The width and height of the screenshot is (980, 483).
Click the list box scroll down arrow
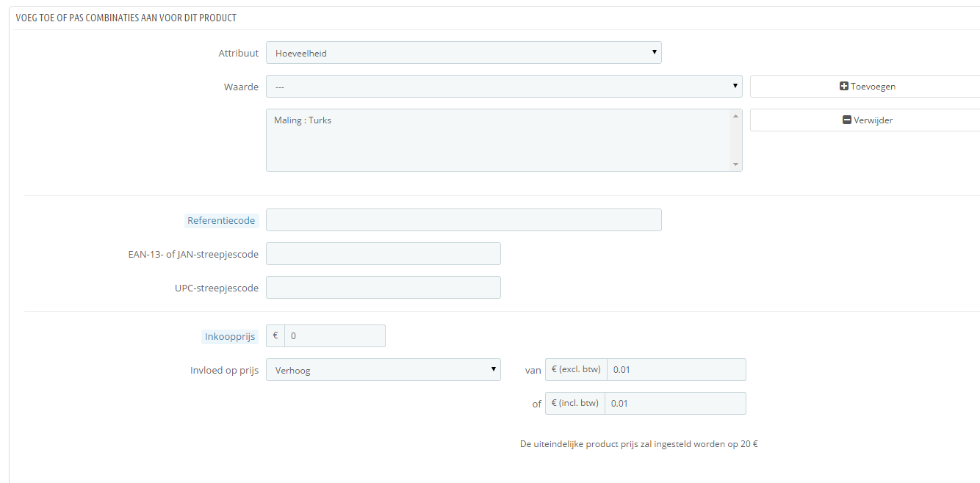(735, 164)
